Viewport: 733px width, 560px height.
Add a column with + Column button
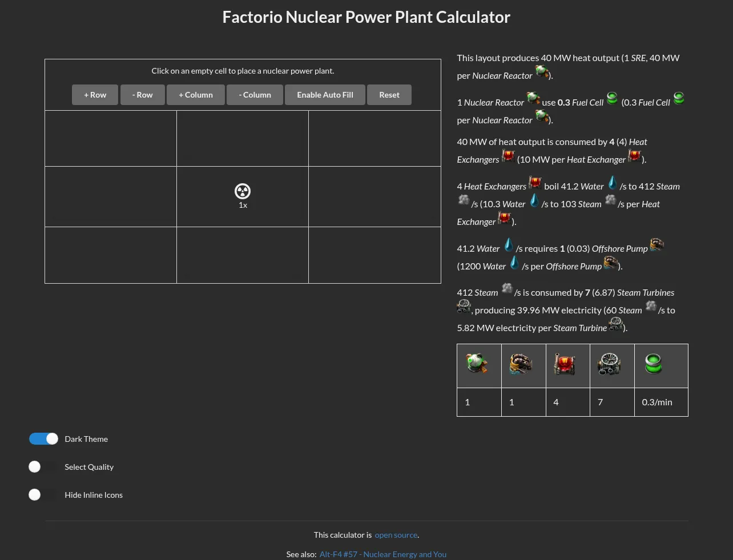(196, 95)
